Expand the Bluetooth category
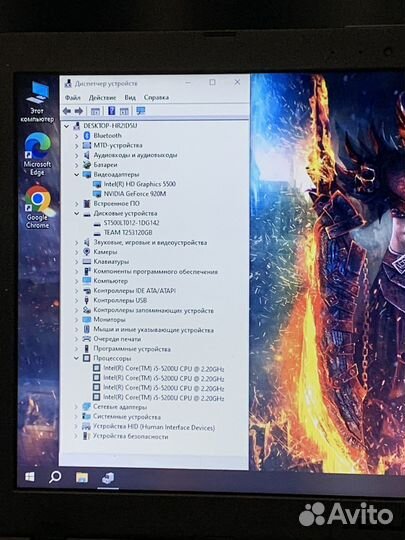This screenshot has height=540, width=405. [76, 136]
